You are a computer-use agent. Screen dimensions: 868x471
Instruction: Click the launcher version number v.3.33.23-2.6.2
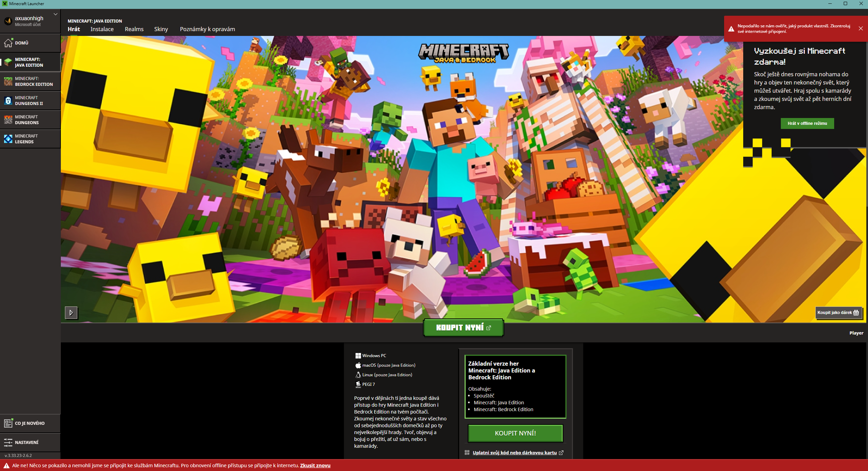coord(18,455)
